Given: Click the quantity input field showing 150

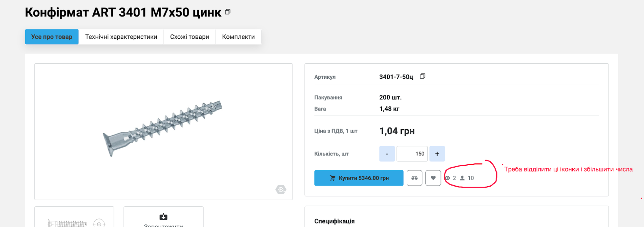Looking at the screenshot, I should pos(412,154).
